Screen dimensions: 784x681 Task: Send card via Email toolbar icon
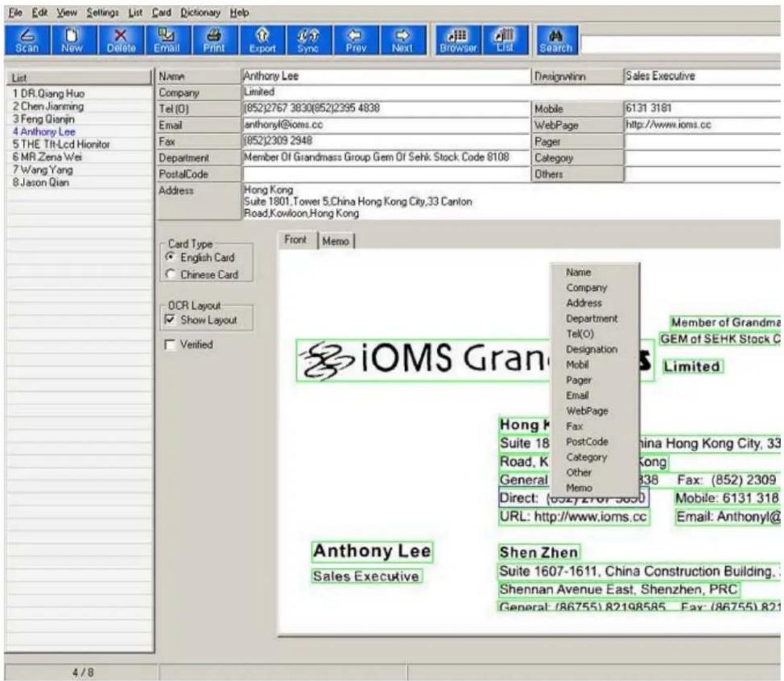click(167, 41)
